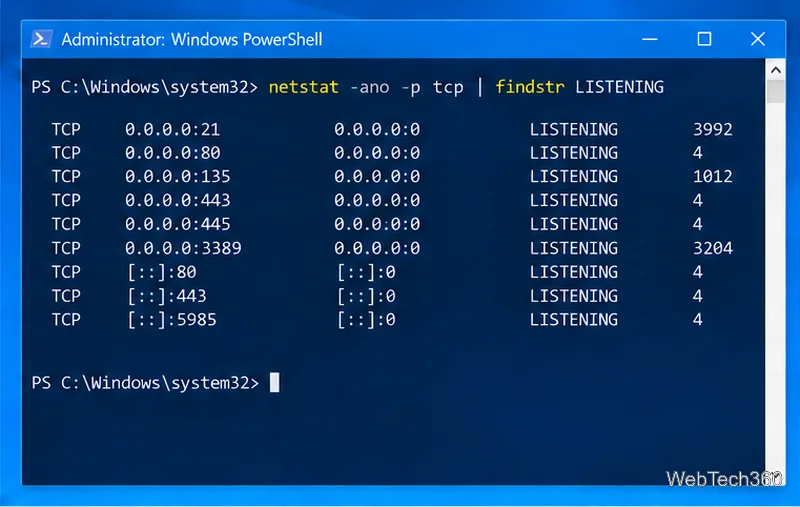Click the address 0.0.0.0:80
Screen dimensions: 800x507
tap(172, 153)
